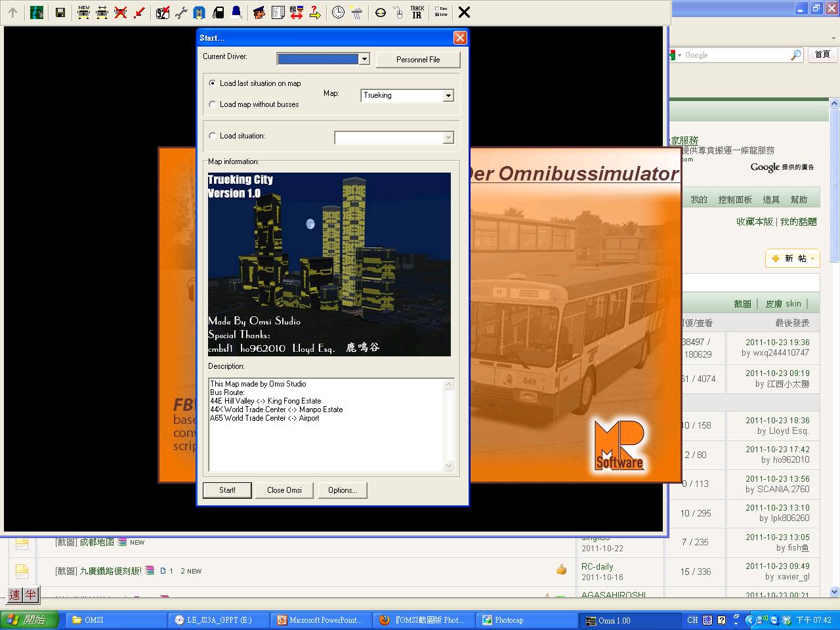
Task: Click the NEW bus toolbar icon
Action: click(83, 12)
